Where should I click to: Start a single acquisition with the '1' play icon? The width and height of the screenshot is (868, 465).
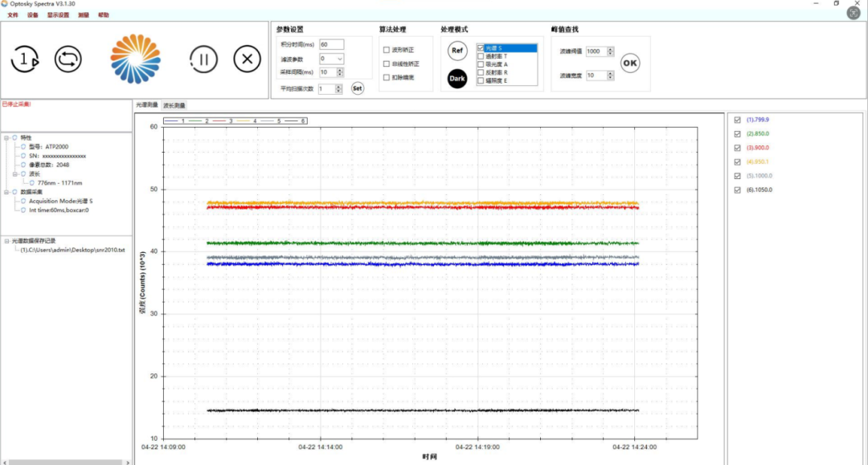(24, 59)
